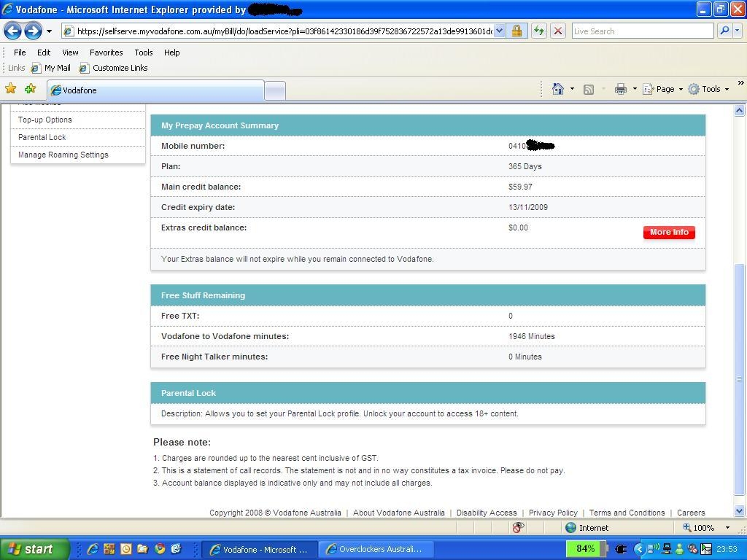Expand the address bar history dropdown
Viewport: 747px width, 560px height.
(x=499, y=31)
